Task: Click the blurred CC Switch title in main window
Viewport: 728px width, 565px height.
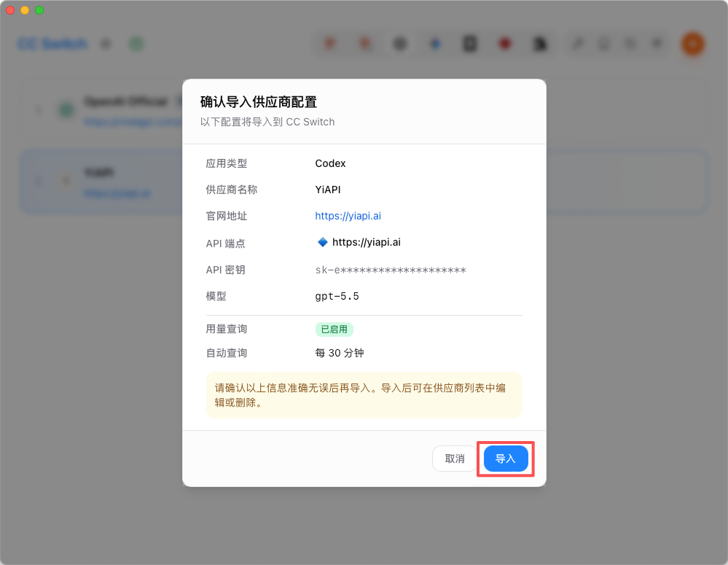Action: pyautogui.click(x=52, y=44)
